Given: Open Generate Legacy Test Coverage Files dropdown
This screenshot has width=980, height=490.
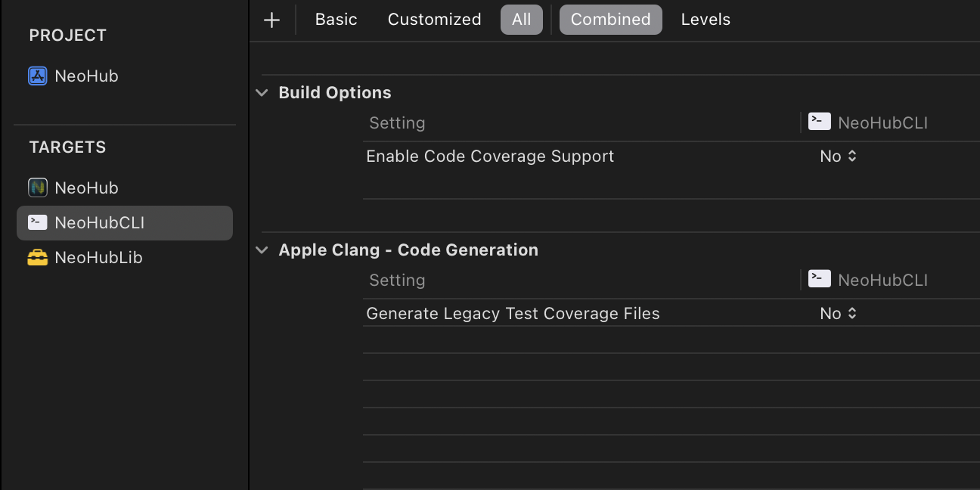Looking at the screenshot, I should coord(838,314).
